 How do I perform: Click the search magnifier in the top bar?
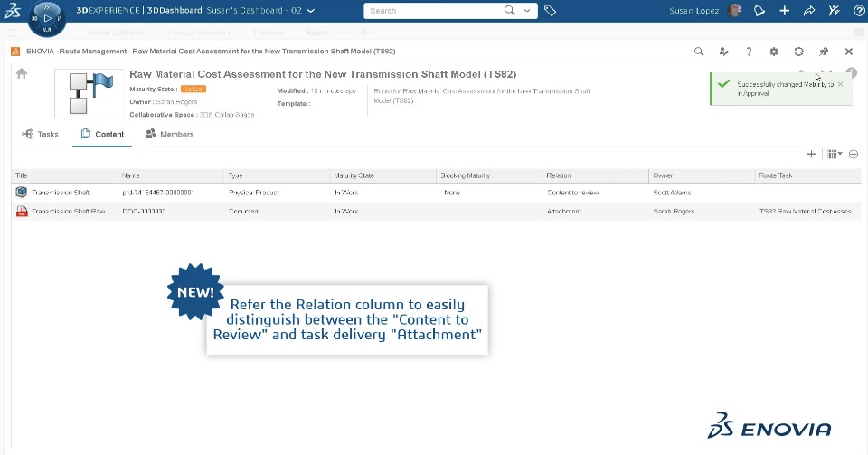pyautogui.click(x=510, y=11)
